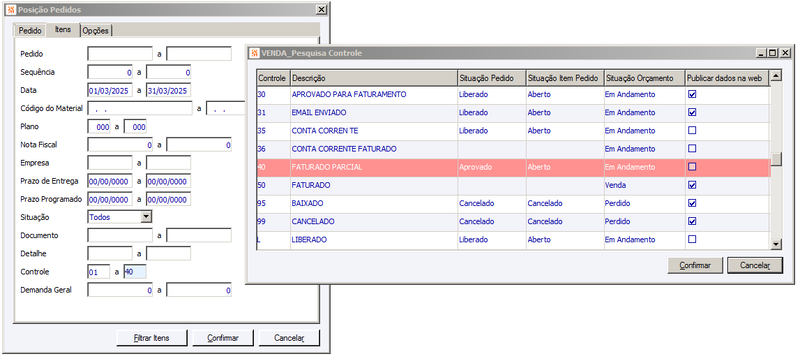Open the Opções tab

tap(96, 31)
